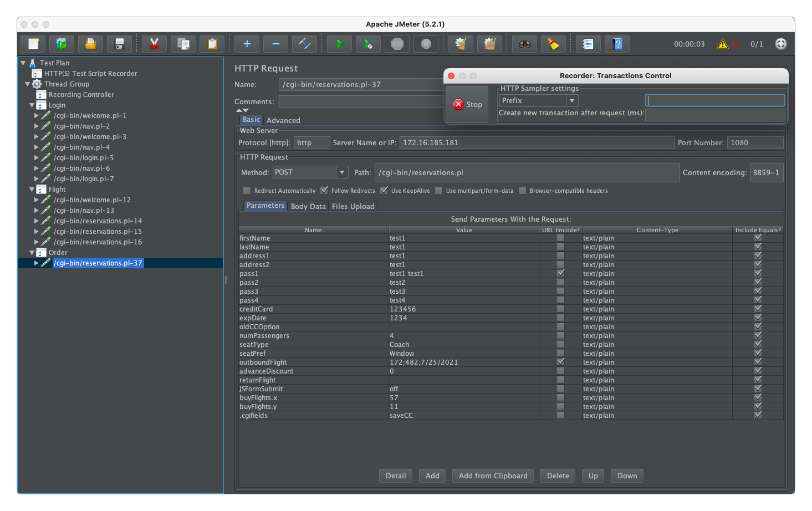812x511 pixels.
Task: Click the Open file toolbar icon
Action: [x=91, y=44]
